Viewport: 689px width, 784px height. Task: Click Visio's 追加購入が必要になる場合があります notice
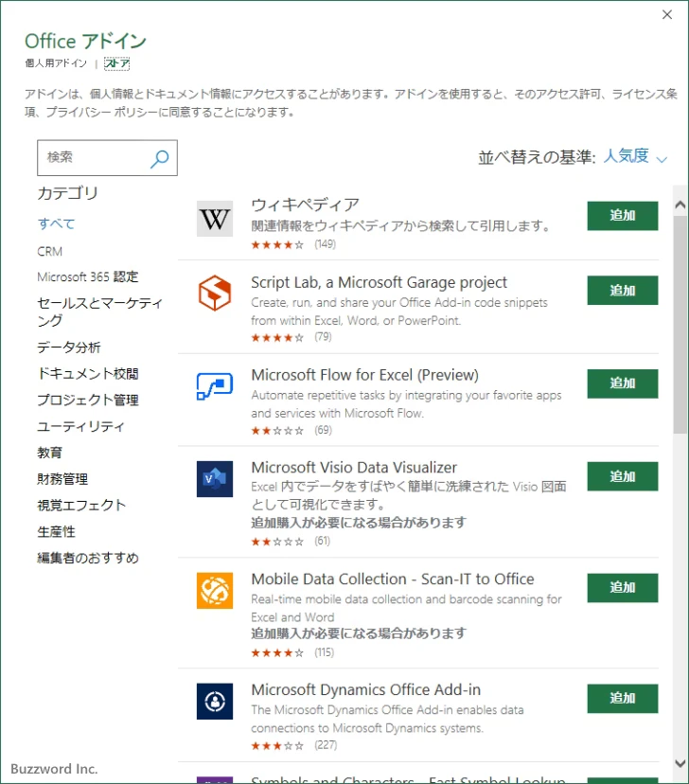(x=359, y=523)
